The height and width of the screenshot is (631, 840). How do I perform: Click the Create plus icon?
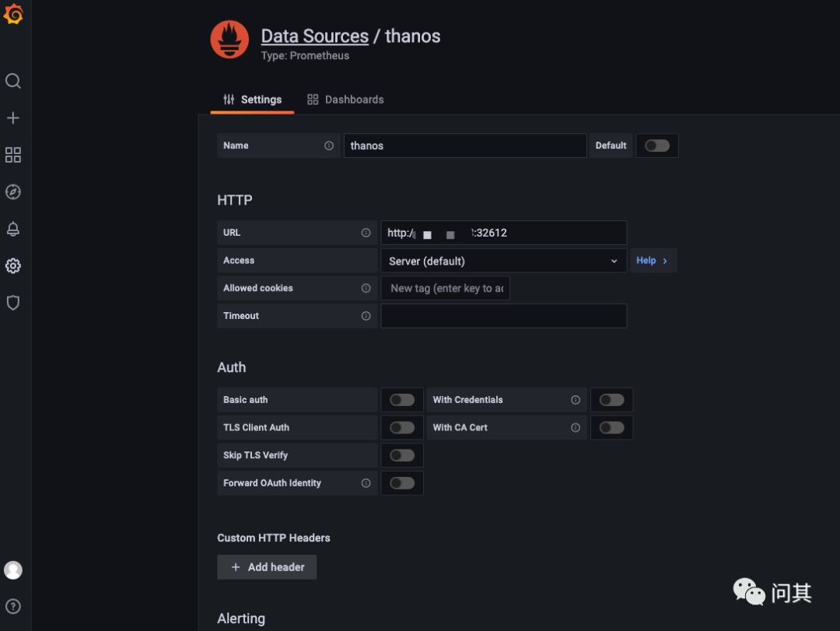point(13,118)
